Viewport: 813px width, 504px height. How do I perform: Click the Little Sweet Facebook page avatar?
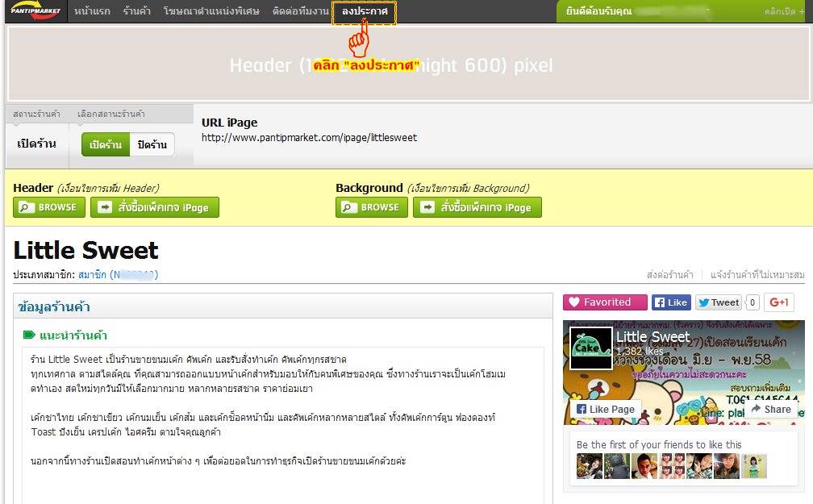tap(590, 348)
